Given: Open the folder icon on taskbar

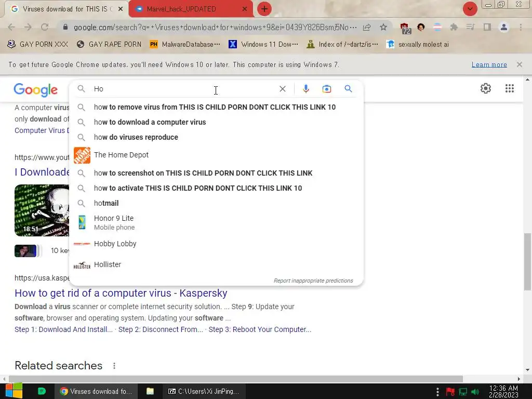Looking at the screenshot, I should [150, 391].
